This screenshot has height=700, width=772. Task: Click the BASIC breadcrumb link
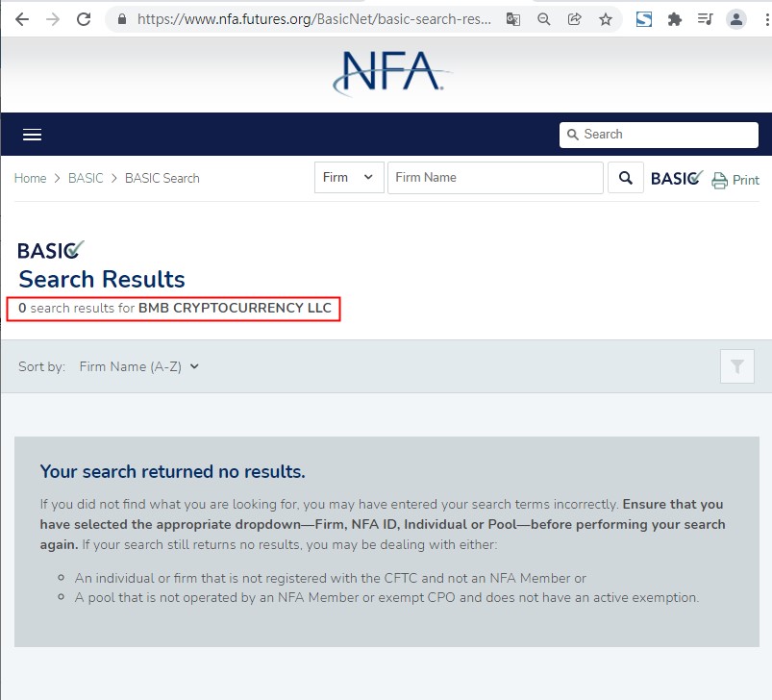point(86,178)
